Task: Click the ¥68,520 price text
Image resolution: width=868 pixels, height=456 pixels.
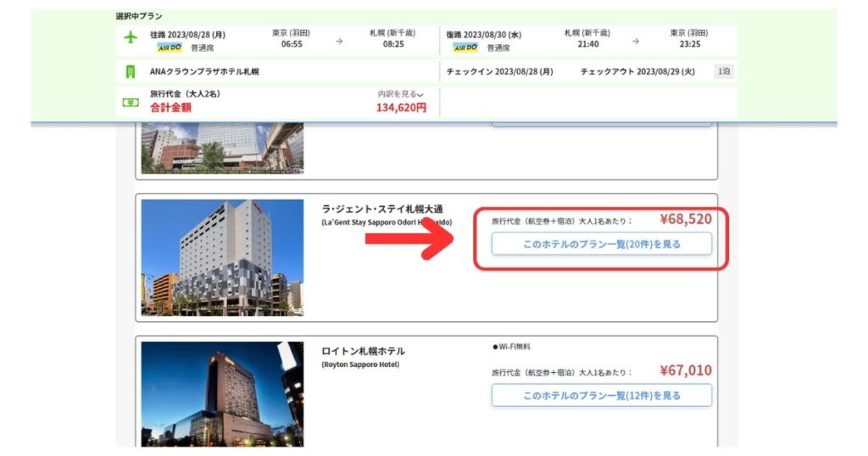Action: [x=686, y=220]
